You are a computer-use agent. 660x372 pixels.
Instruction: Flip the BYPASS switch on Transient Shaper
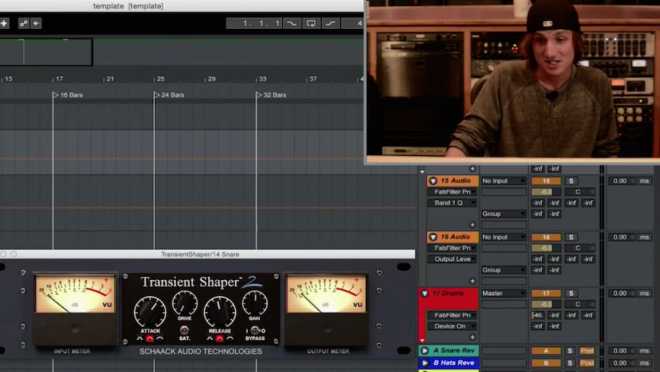point(255,330)
